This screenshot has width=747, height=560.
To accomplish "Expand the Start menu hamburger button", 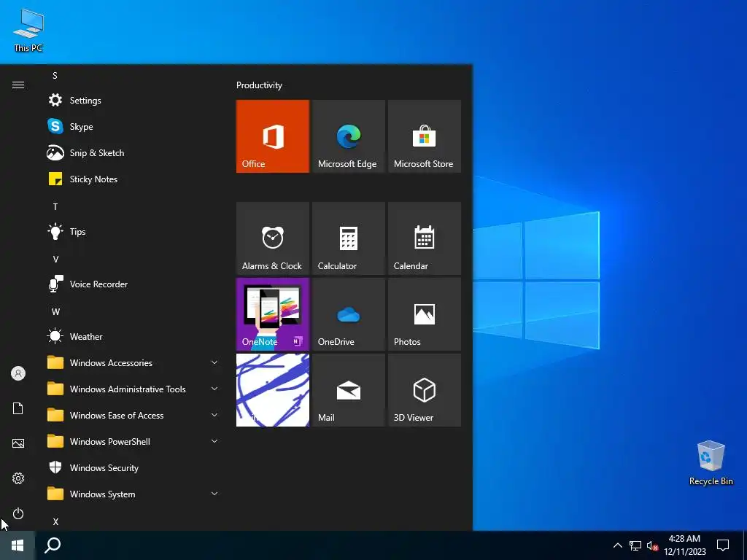I will coord(18,85).
